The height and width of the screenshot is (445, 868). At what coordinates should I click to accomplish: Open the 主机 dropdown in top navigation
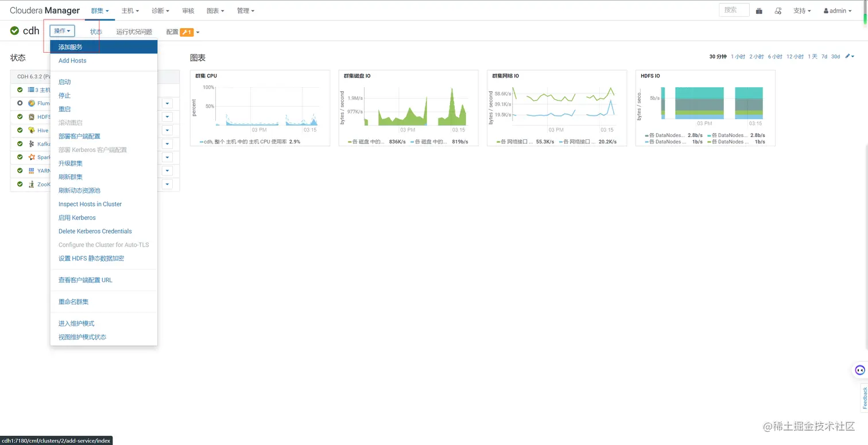tap(130, 10)
